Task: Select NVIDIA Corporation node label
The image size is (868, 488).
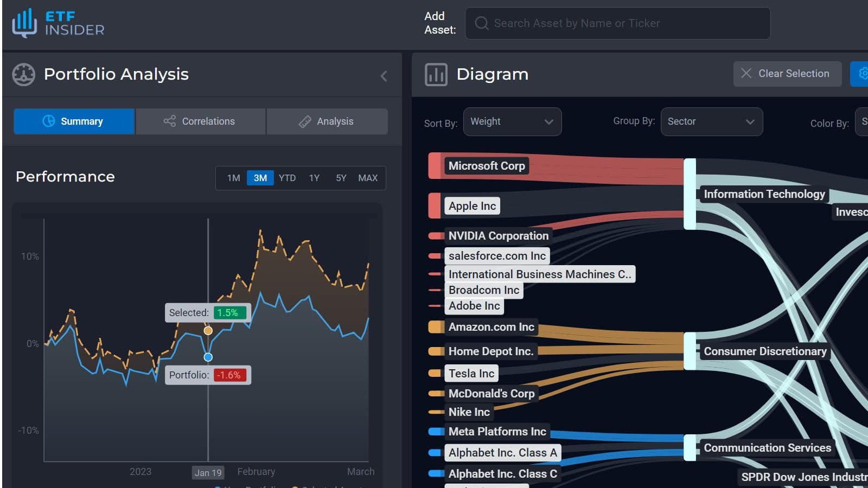Action: 498,236
